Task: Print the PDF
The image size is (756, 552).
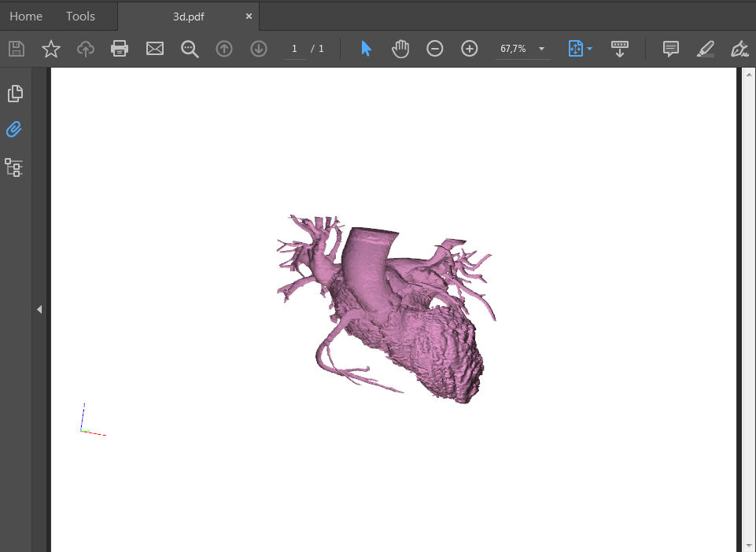Action: pos(120,49)
